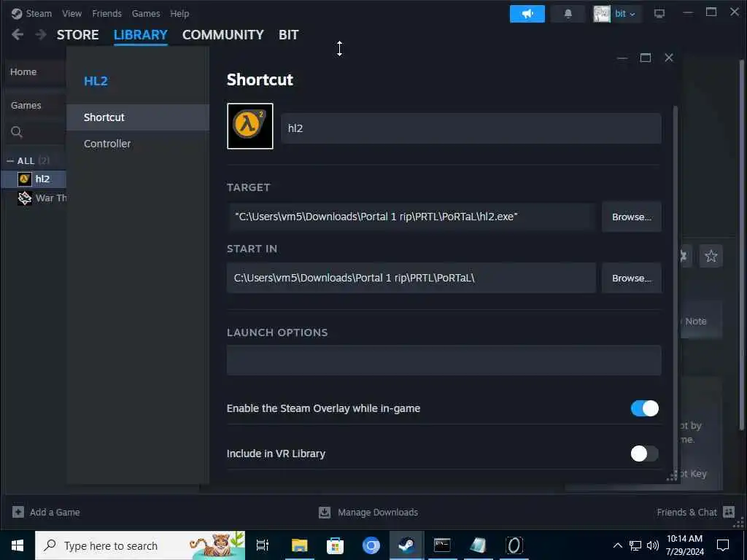Click the Friends & Chat people icon
The width and height of the screenshot is (747, 560).
729,513
